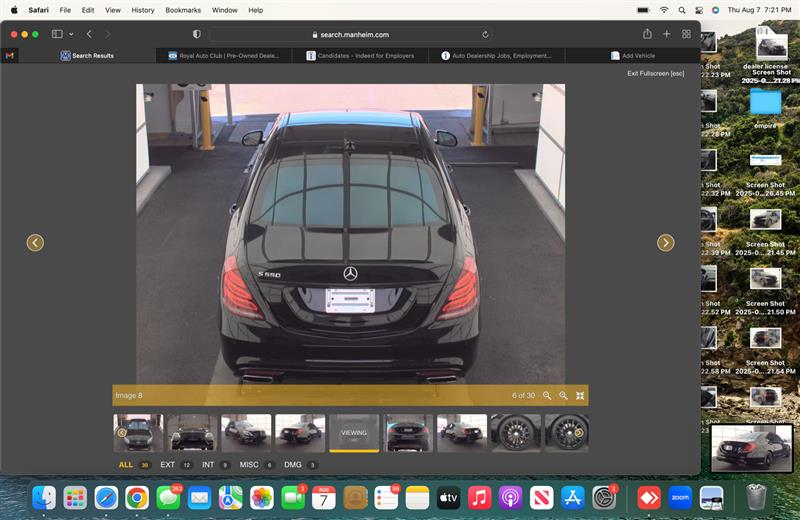800x520 pixels.
Task: Go to the previous gallery image arrow
Action: point(35,242)
